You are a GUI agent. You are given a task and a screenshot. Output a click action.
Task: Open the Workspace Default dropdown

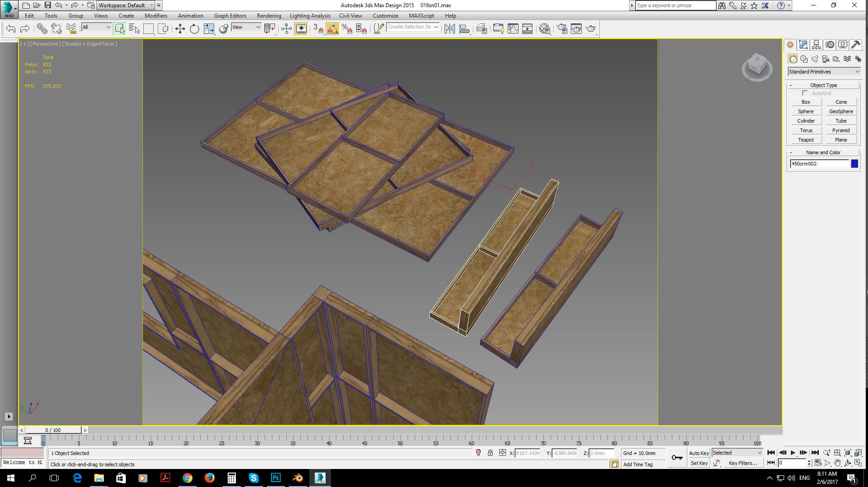[125, 5]
